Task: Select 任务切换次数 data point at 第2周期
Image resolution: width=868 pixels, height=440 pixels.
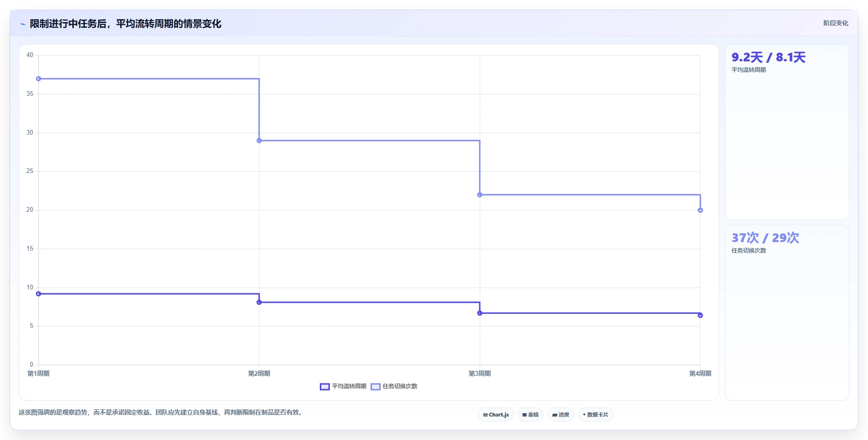Action: pyautogui.click(x=259, y=140)
